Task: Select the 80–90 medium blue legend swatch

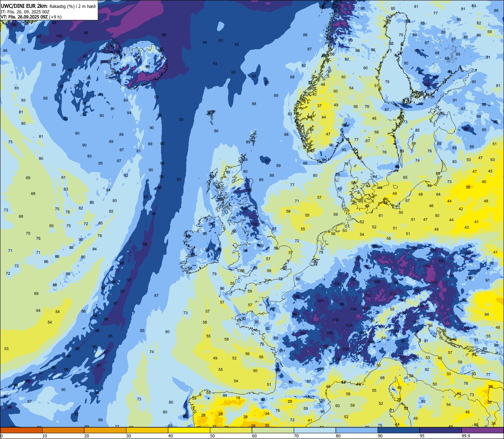Action: (357, 430)
